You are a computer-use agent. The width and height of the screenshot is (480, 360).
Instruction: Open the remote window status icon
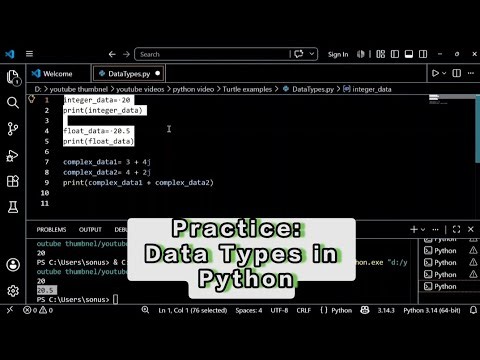tap(10, 310)
